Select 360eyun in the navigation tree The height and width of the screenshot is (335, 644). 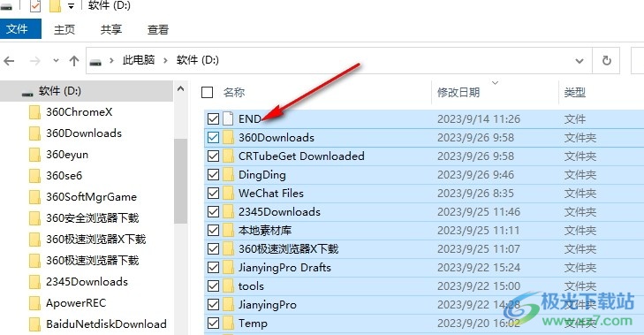67,155
